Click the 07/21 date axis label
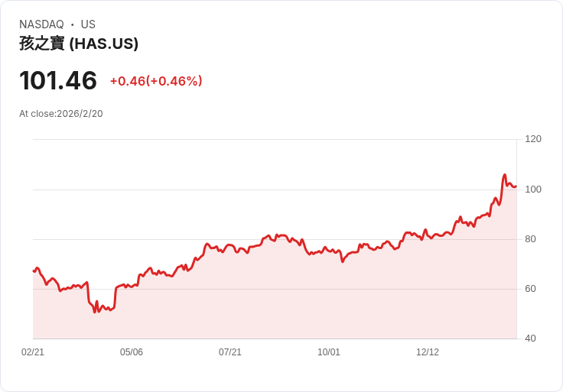Viewport: 563px width, 392px height. click(x=230, y=352)
